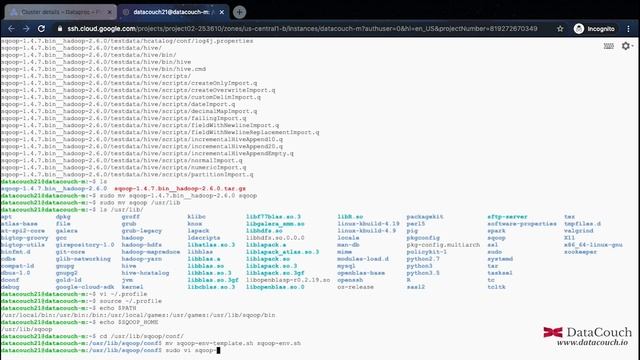
Task: Click the 'hadoop-mapreduce' directory entry
Action: pyautogui.click(x=151, y=252)
